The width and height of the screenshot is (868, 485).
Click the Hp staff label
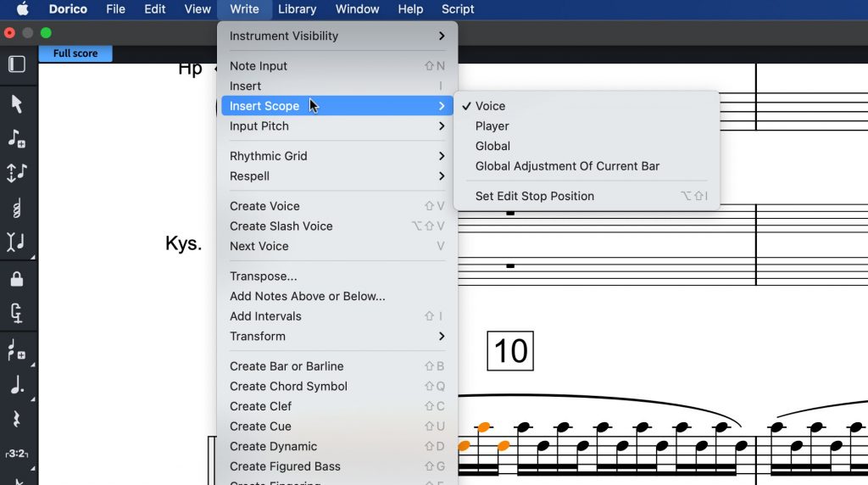click(190, 70)
